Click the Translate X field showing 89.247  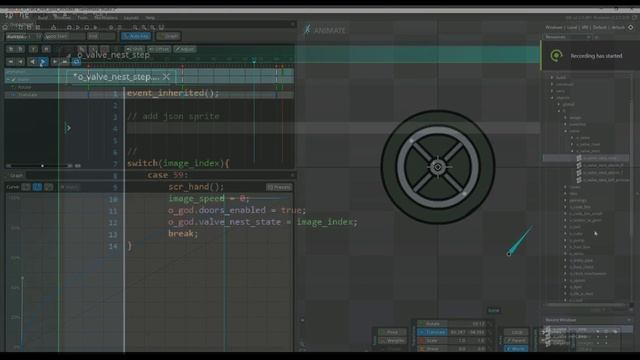coord(458,332)
